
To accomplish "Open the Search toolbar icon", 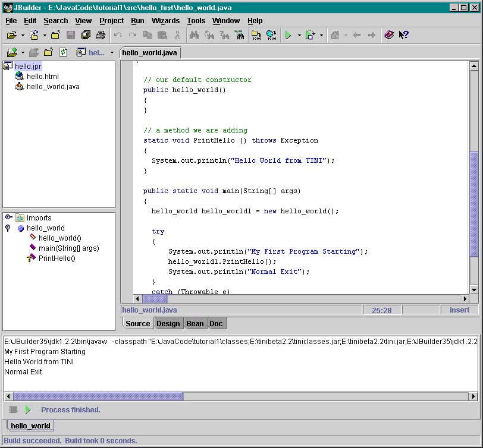I will [193, 35].
